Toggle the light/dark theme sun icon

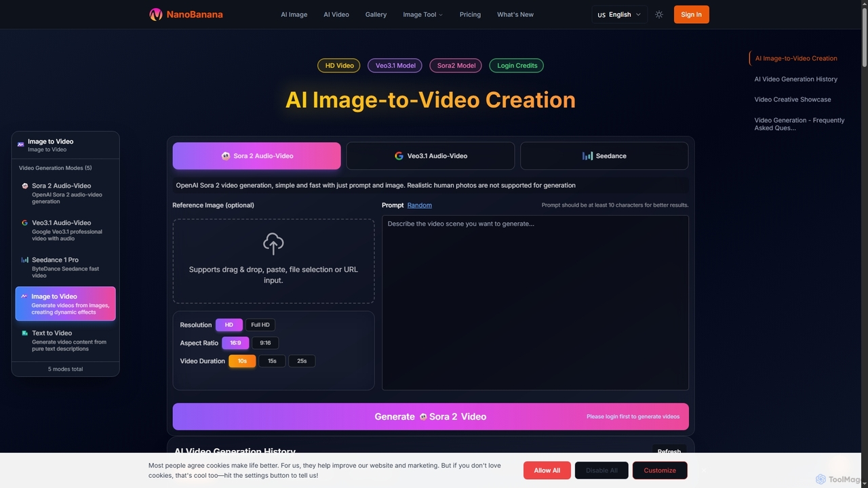coord(659,14)
